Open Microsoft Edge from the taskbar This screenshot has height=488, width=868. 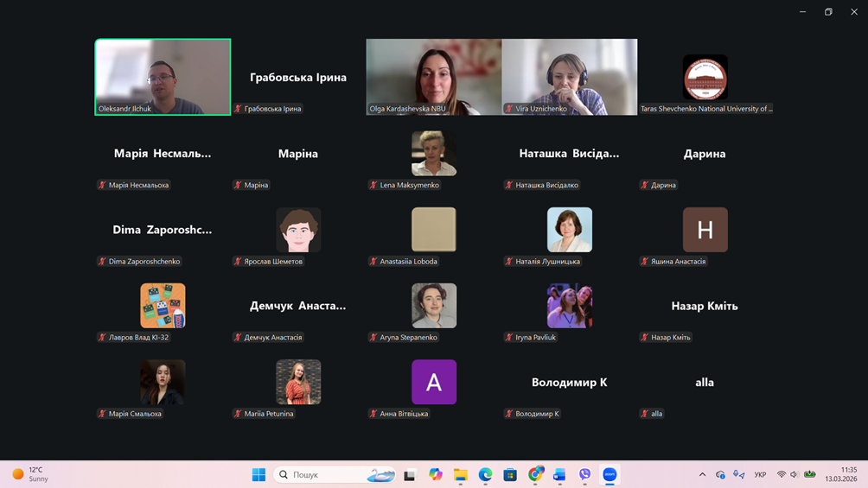point(486,474)
